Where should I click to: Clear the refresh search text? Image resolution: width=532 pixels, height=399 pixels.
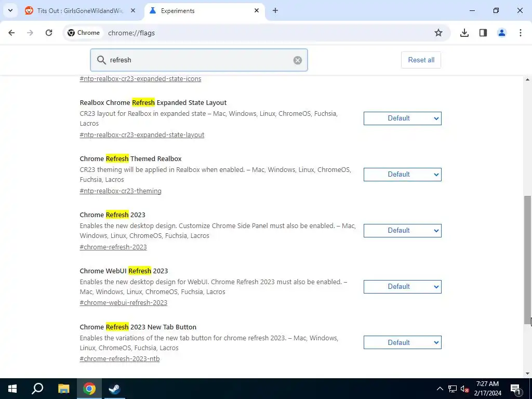tap(298, 60)
